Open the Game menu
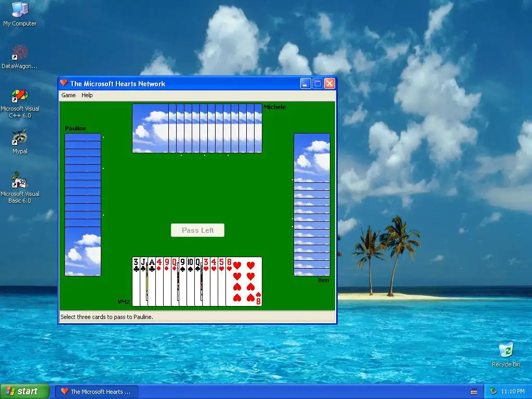Image resolution: width=532 pixels, height=399 pixels. 68,96
